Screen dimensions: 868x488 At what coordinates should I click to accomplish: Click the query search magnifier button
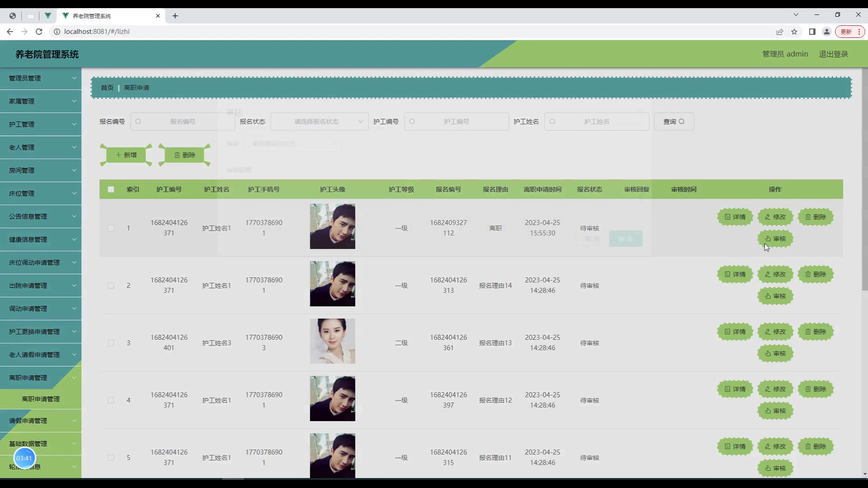(x=674, y=122)
